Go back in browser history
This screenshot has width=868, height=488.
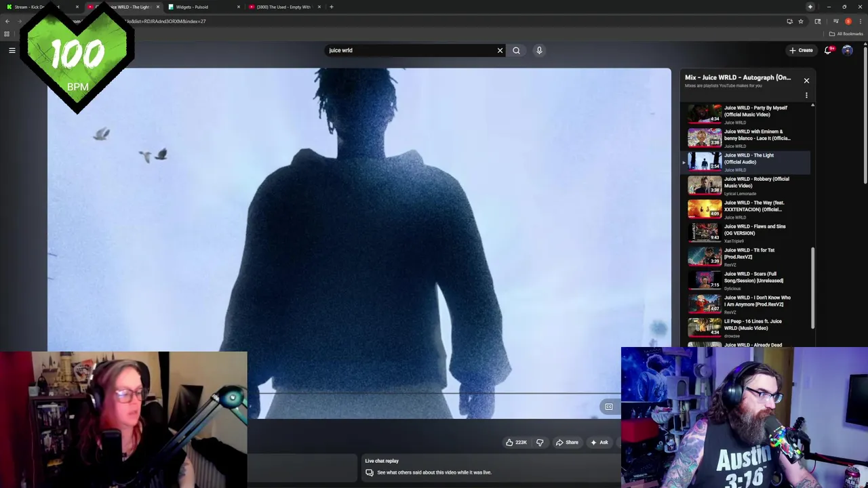click(x=7, y=21)
